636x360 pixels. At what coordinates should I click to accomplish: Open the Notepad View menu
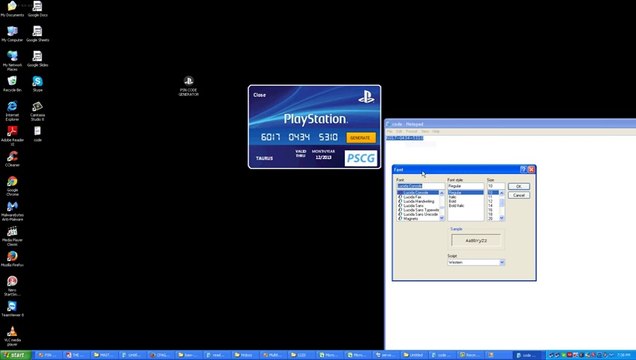[425, 131]
